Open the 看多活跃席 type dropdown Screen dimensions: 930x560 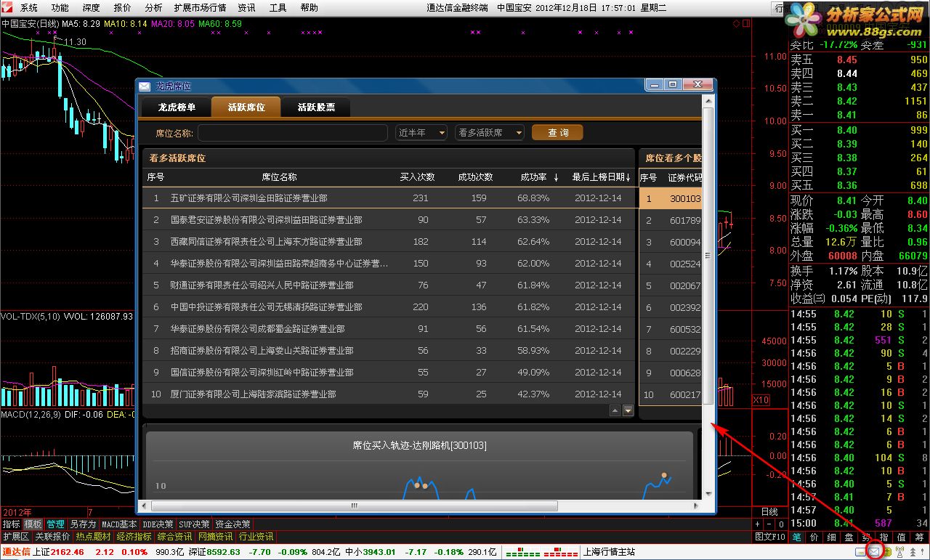[x=490, y=133]
